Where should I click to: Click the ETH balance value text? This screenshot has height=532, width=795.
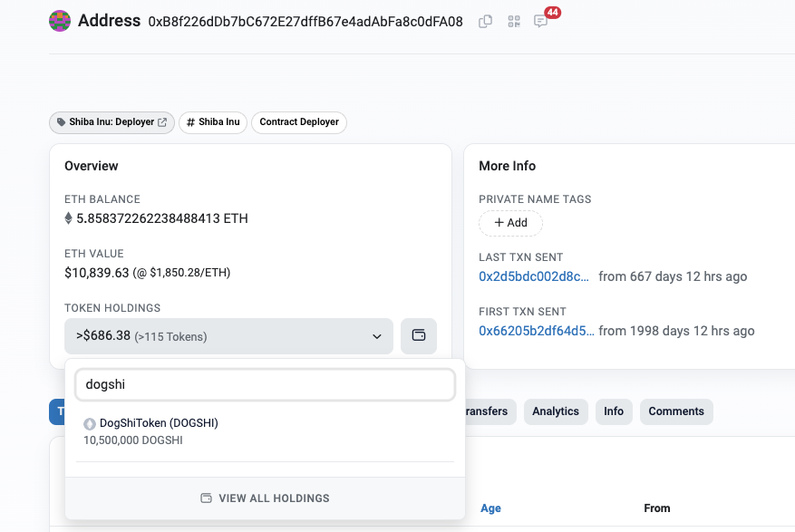click(x=162, y=218)
